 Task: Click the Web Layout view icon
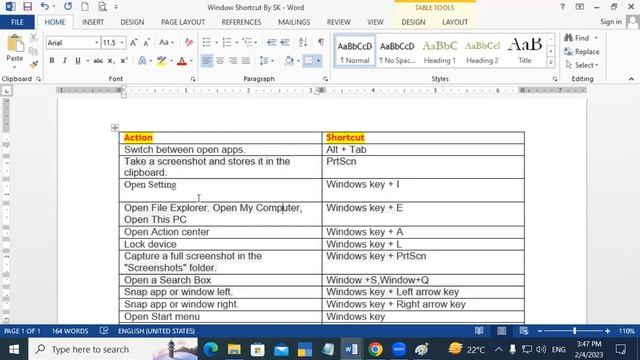(x=524, y=331)
